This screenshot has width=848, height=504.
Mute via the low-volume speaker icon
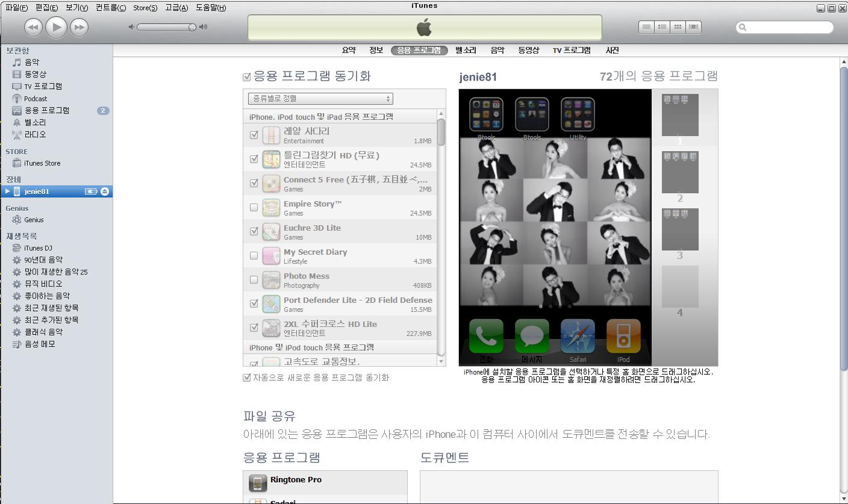click(131, 27)
